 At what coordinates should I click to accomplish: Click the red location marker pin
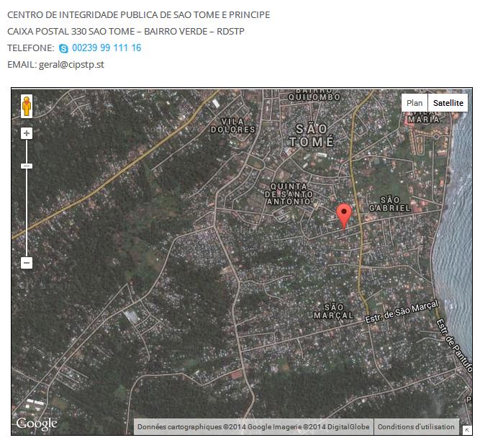pos(345,215)
